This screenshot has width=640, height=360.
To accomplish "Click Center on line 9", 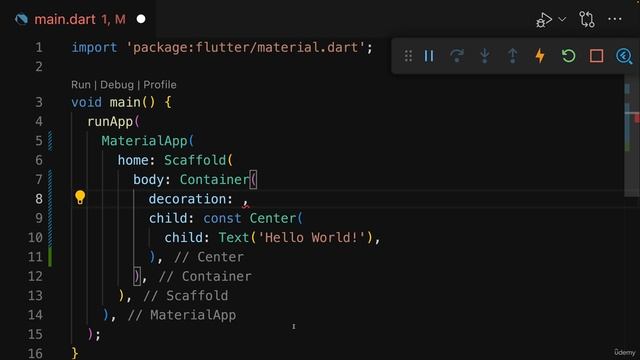I will 273,218.
